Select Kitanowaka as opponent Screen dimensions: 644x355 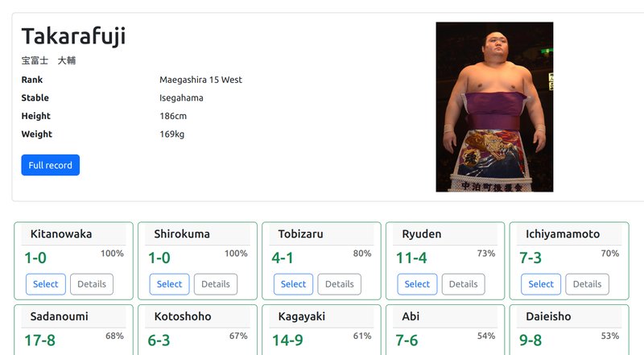(46, 284)
